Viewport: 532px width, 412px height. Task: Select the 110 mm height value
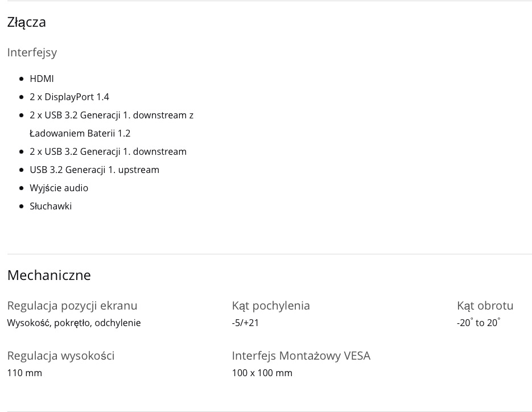pyautogui.click(x=24, y=373)
